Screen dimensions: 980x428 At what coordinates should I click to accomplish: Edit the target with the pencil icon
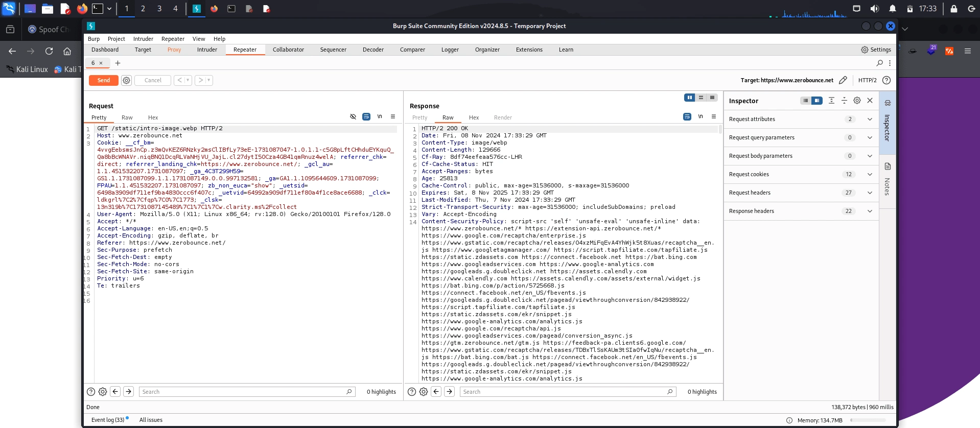click(843, 80)
